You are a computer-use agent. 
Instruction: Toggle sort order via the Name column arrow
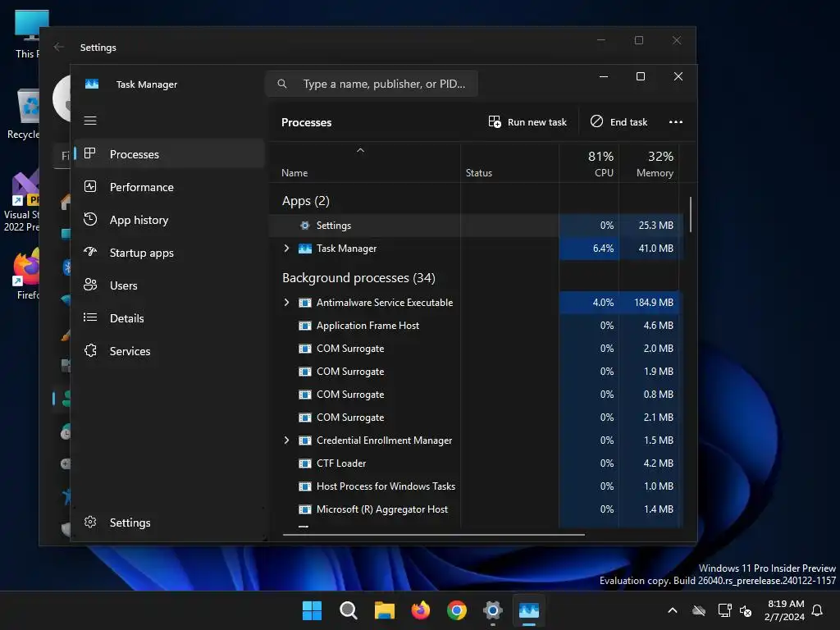(361, 151)
